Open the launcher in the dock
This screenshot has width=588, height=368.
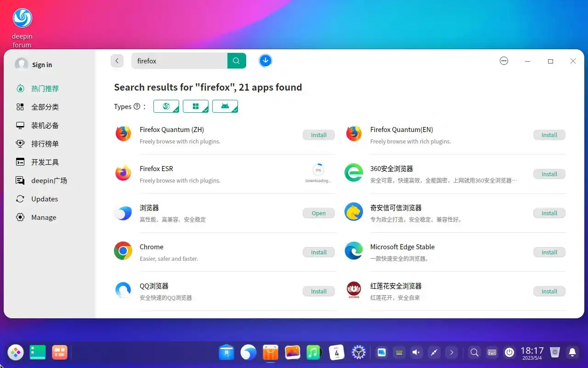coord(16,352)
